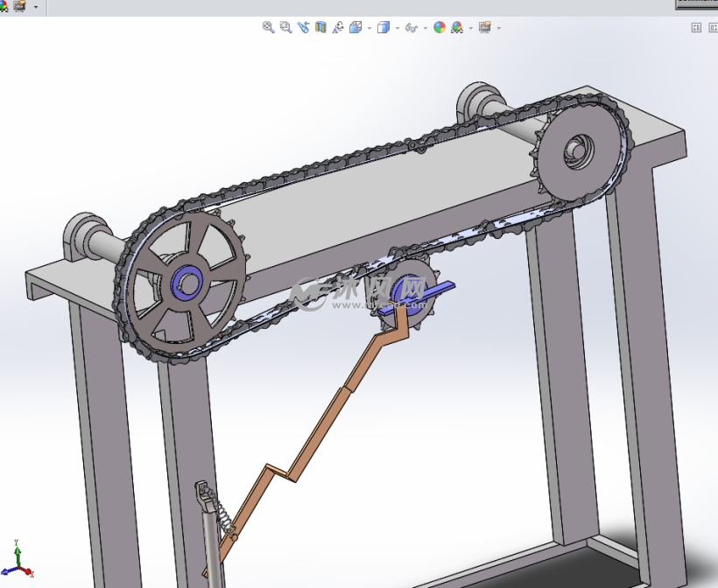This screenshot has width=718, height=588.
Task: Open Edit Appearance color ball
Action: pyautogui.click(x=440, y=27)
